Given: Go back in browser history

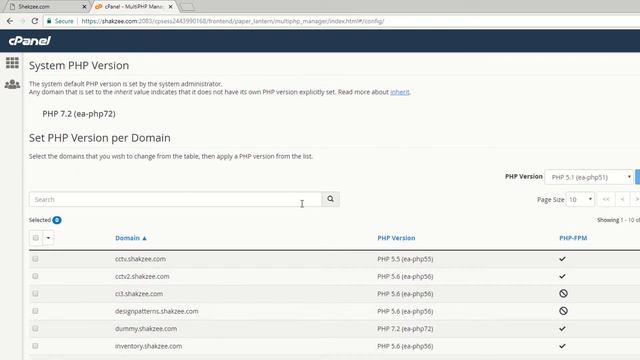Looking at the screenshot, I should click(x=10, y=21).
